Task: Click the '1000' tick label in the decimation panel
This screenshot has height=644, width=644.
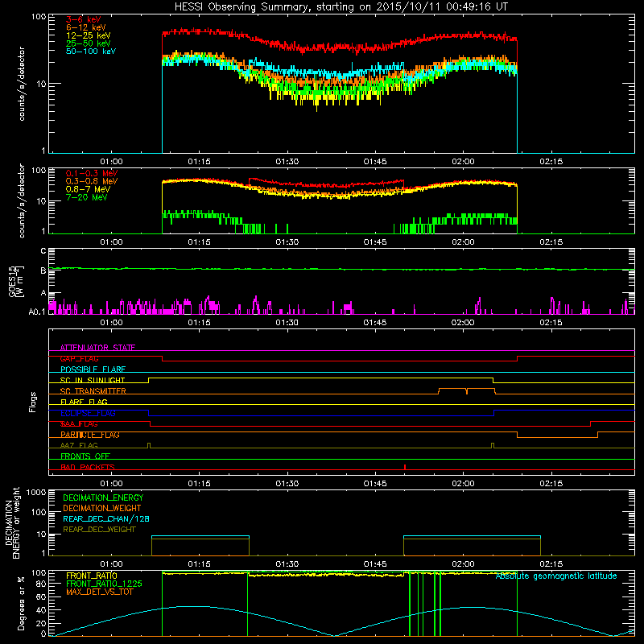Action: (36, 492)
